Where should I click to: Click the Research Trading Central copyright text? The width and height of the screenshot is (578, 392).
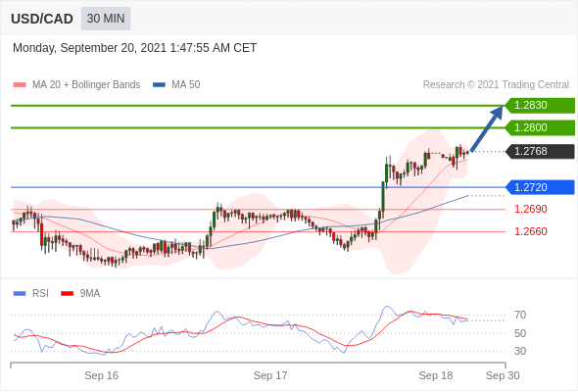(496, 85)
